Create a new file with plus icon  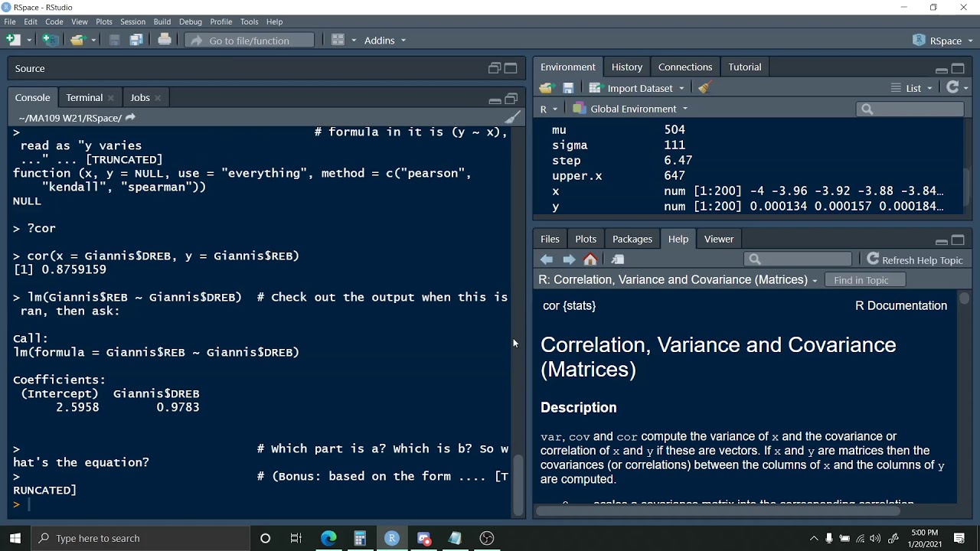[x=12, y=40]
